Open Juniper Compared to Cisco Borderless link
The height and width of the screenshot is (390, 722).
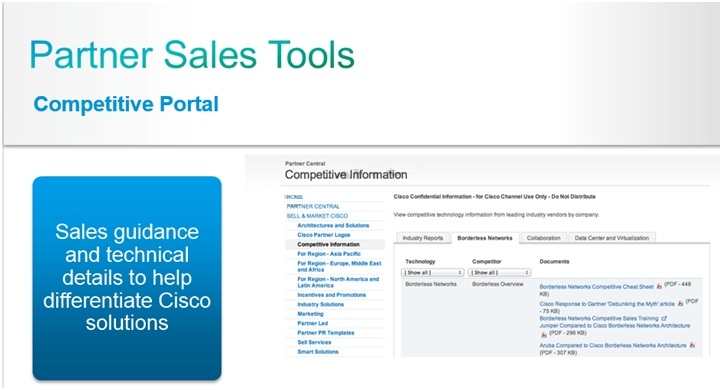tap(615, 326)
